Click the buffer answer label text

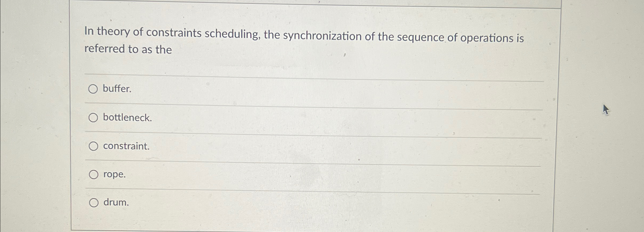click(117, 89)
